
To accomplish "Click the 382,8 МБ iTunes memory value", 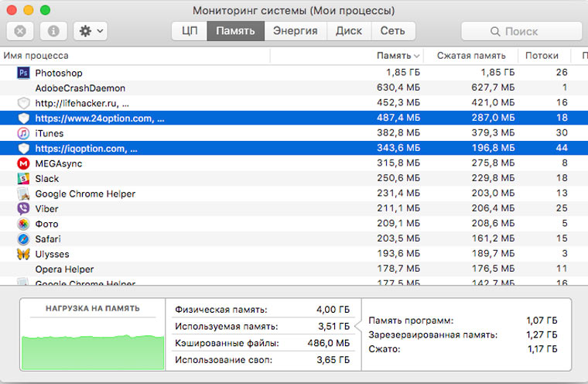I will coord(398,132).
